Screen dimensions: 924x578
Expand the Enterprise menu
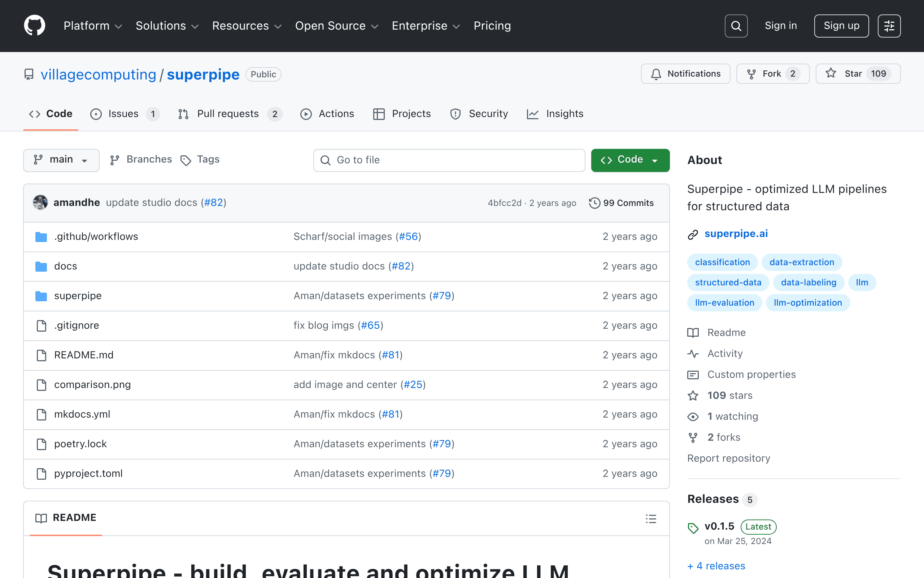coord(426,26)
